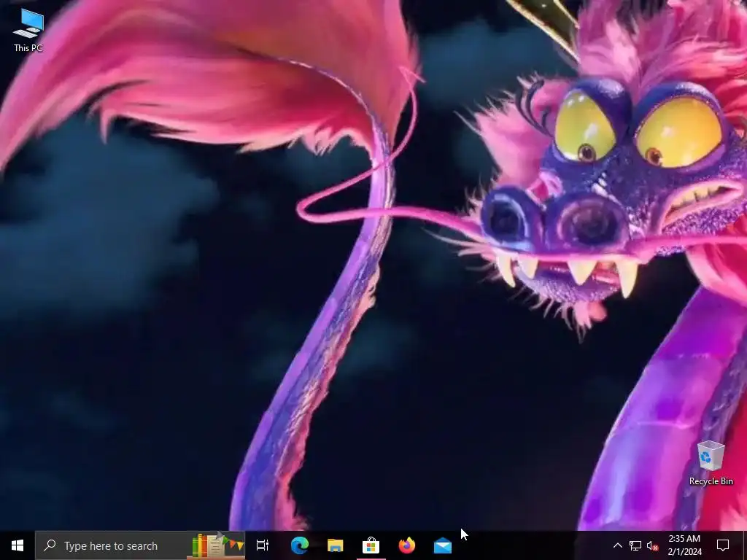Select the Recycle Bin desktop icon

click(x=711, y=463)
